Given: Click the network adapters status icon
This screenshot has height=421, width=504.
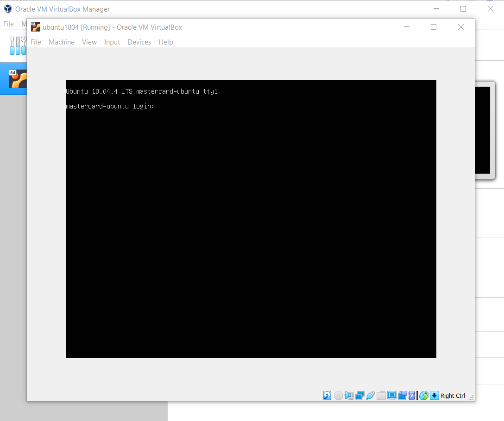Looking at the screenshot, I should tap(360, 395).
